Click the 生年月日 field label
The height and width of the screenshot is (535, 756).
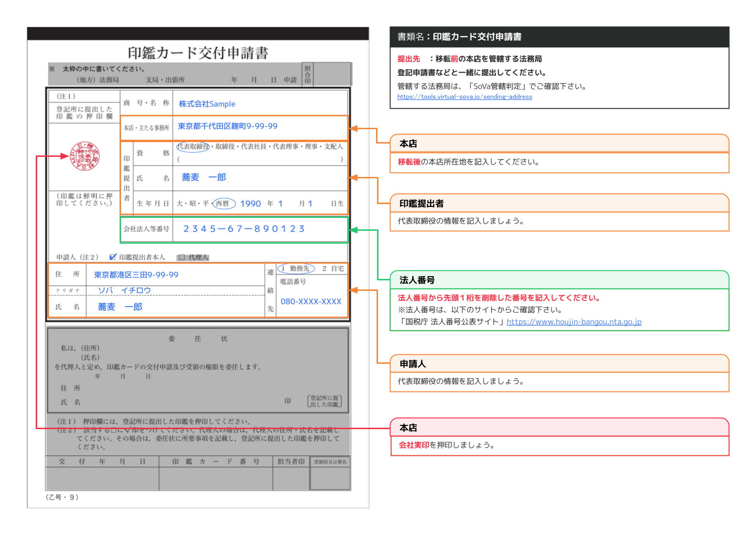pos(153,204)
